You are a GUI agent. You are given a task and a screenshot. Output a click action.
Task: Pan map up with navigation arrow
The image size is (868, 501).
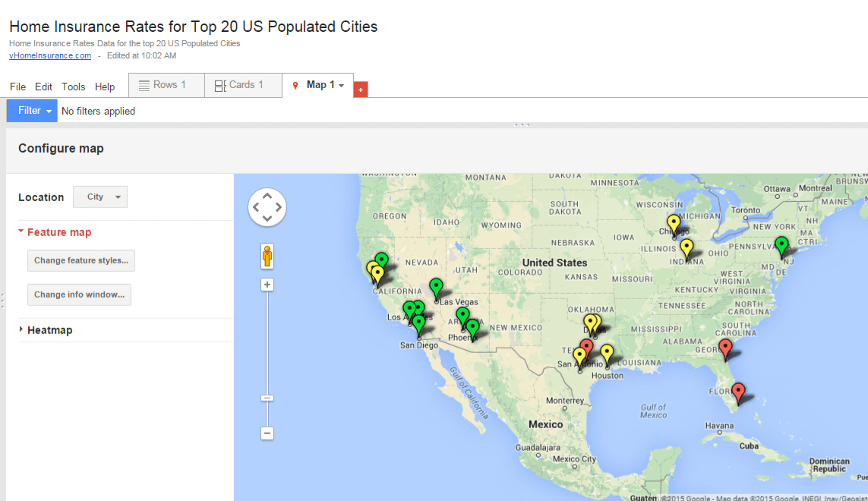[x=267, y=195]
